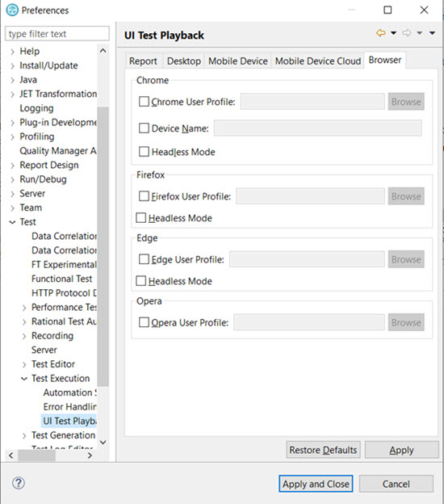Open the back history dropdown arrow
This screenshot has height=504, width=444.
(x=394, y=33)
